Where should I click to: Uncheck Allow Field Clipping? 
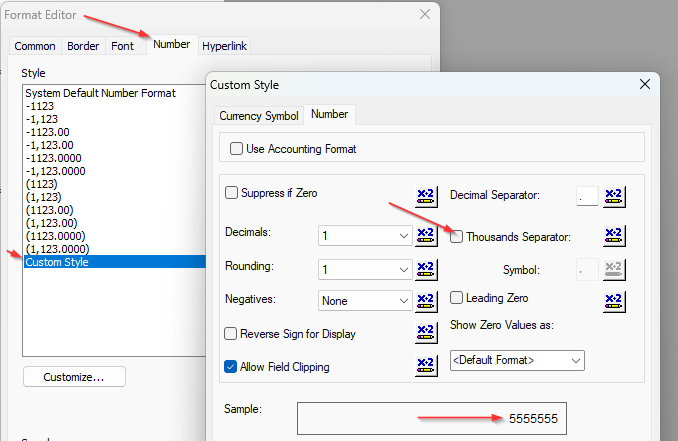coord(230,367)
